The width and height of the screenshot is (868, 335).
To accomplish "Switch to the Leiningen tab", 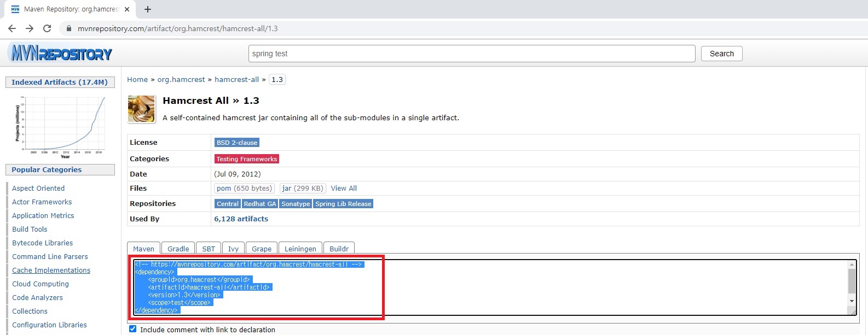I will pos(300,248).
